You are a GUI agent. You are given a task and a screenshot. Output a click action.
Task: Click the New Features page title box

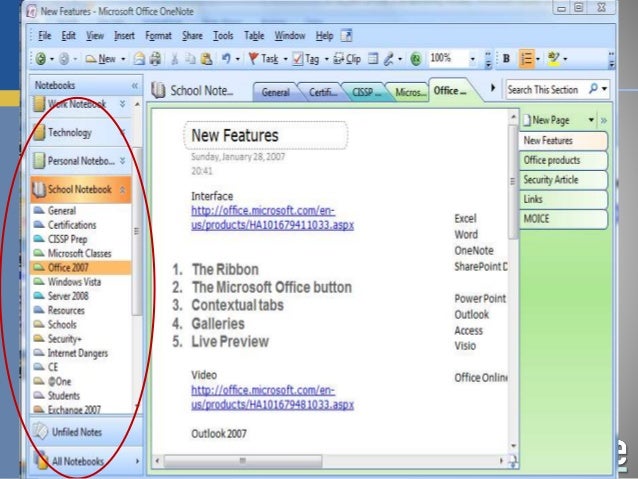(x=266, y=136)
